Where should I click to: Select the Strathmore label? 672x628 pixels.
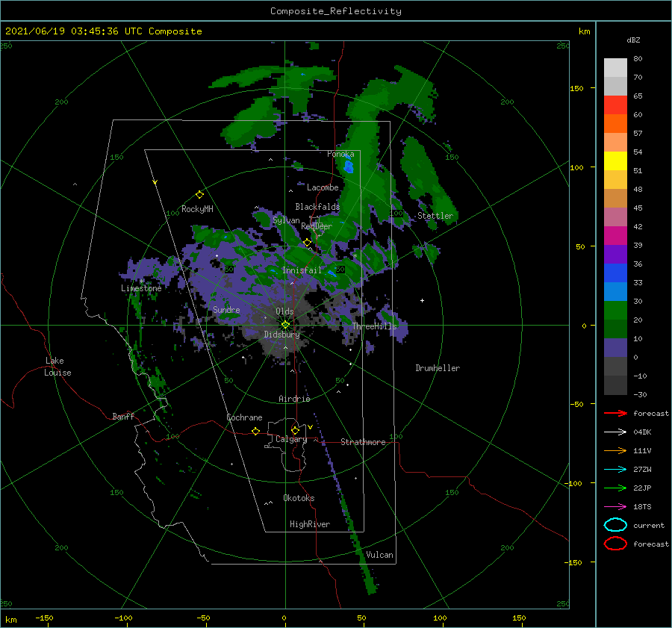tap(363, 442)
